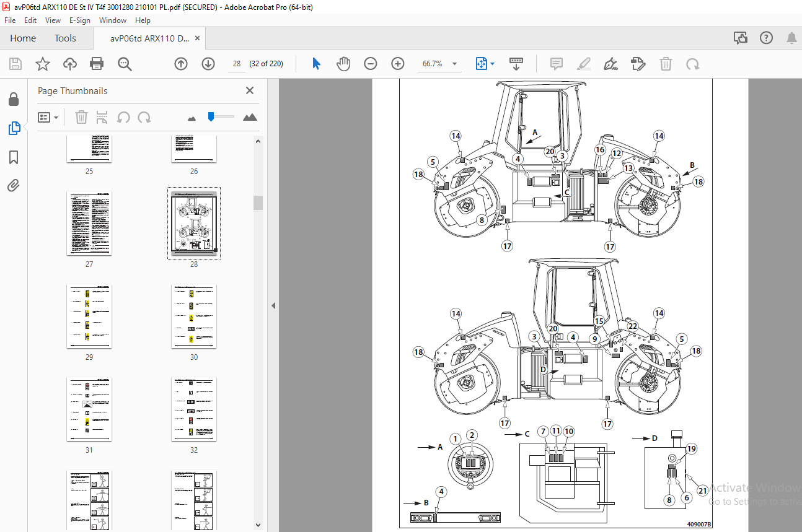Open the Bookmarks panel icon

tap(14, 157)
